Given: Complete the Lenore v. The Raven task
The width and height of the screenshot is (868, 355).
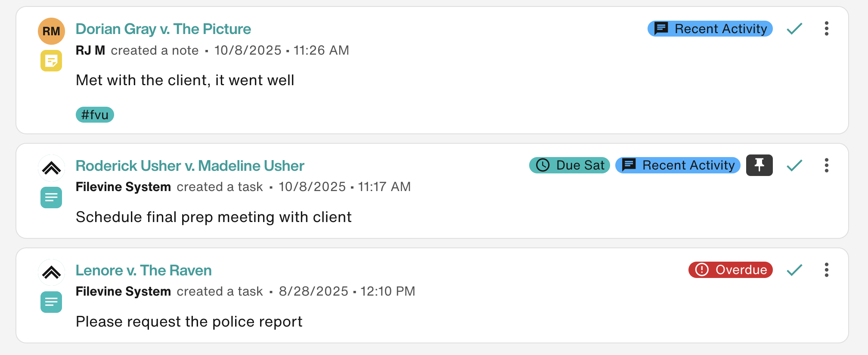Looking at the screenshot, I should [x=794, y=270].
